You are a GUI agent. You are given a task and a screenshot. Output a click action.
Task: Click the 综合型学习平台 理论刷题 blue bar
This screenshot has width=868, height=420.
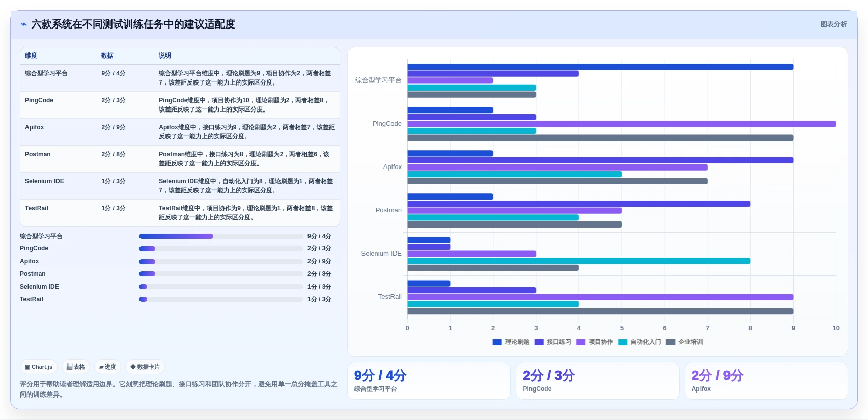click(600, 67)
